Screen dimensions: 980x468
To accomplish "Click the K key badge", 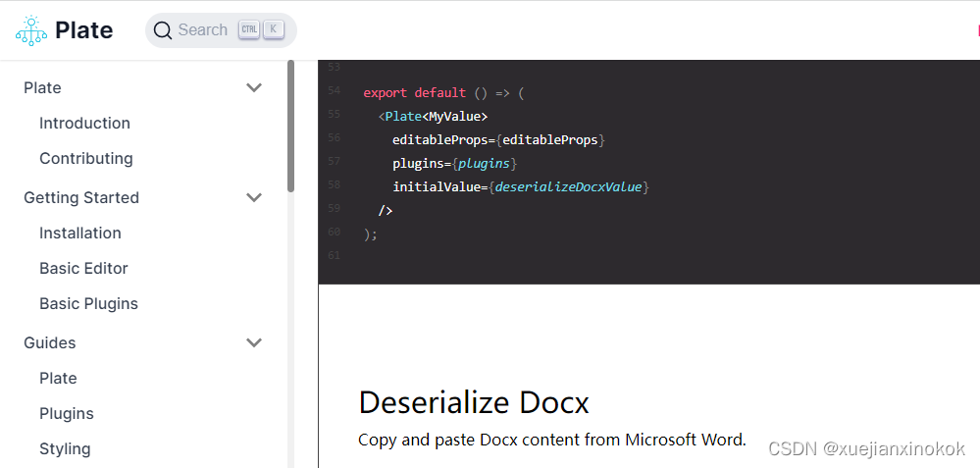I will coord(274,29).
